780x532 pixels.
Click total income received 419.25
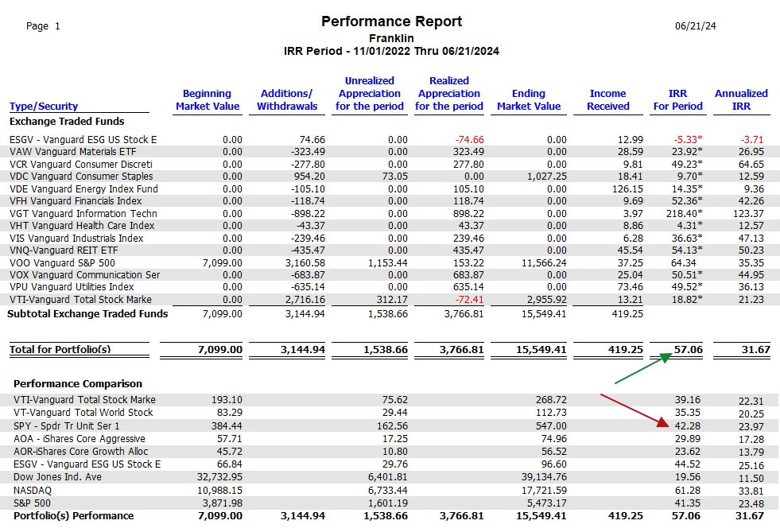point(625,349)
